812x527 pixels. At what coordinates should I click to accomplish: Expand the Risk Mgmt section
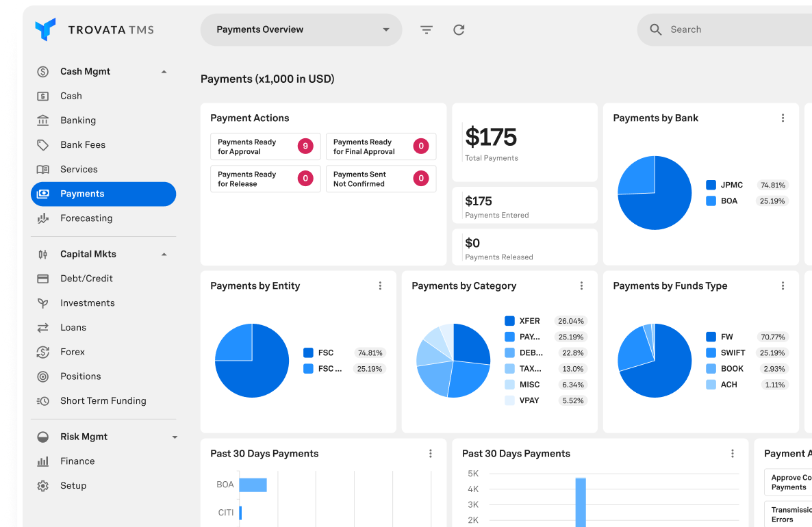[x=175, y=437]
